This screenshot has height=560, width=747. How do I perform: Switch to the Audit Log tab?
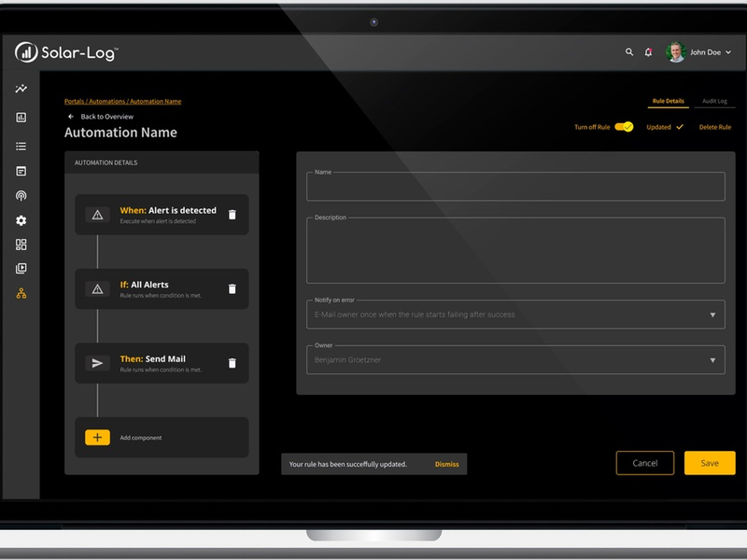714,101
